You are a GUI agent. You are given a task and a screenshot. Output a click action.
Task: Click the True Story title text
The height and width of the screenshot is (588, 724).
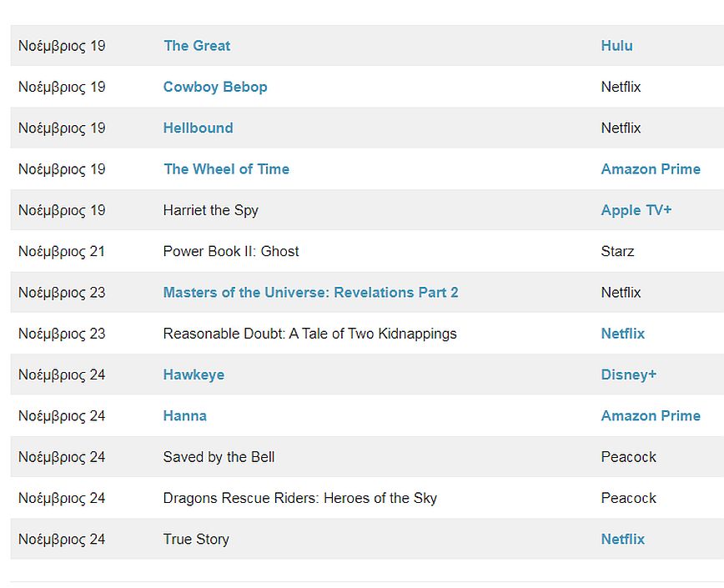(x=195, y=540)
